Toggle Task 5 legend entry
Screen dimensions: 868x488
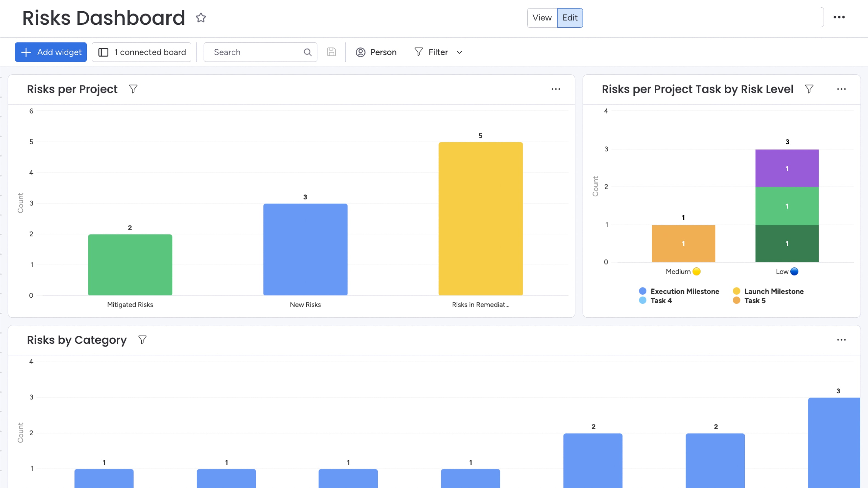pos(749,300)
